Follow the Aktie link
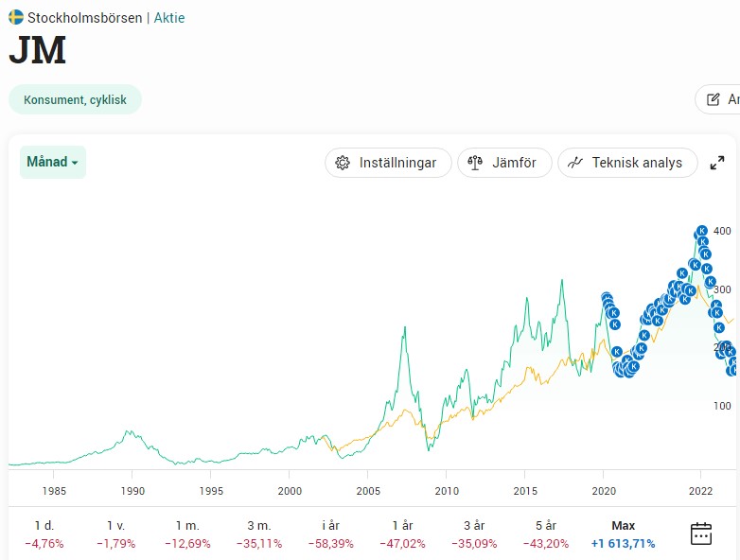Image resolution: width=740 pixels, height=560 pixels. coord(169,18)
